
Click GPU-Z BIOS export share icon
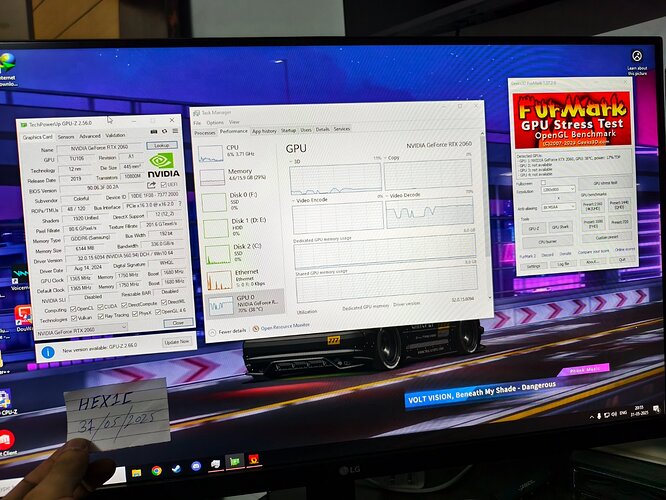coord(152,185)
